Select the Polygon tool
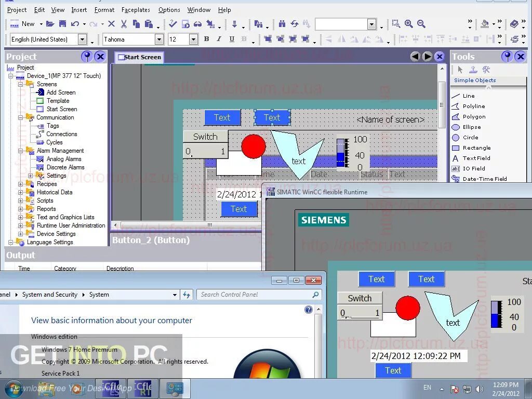Viewport: 532px width, 399px height. coord(474,117)
